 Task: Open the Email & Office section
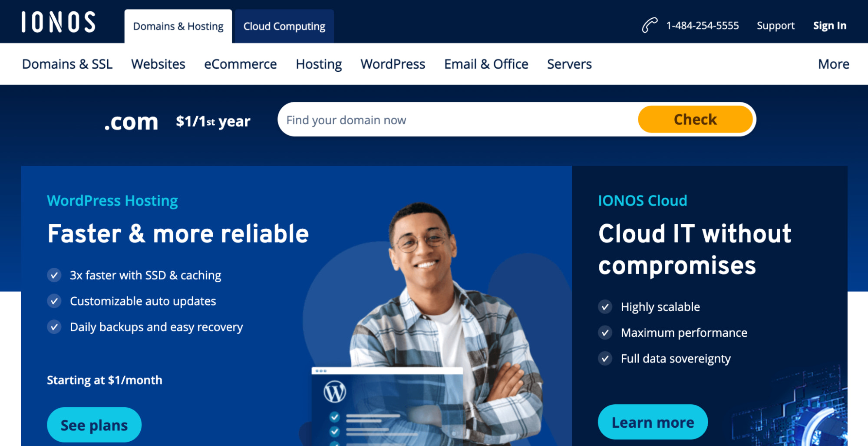486,63
